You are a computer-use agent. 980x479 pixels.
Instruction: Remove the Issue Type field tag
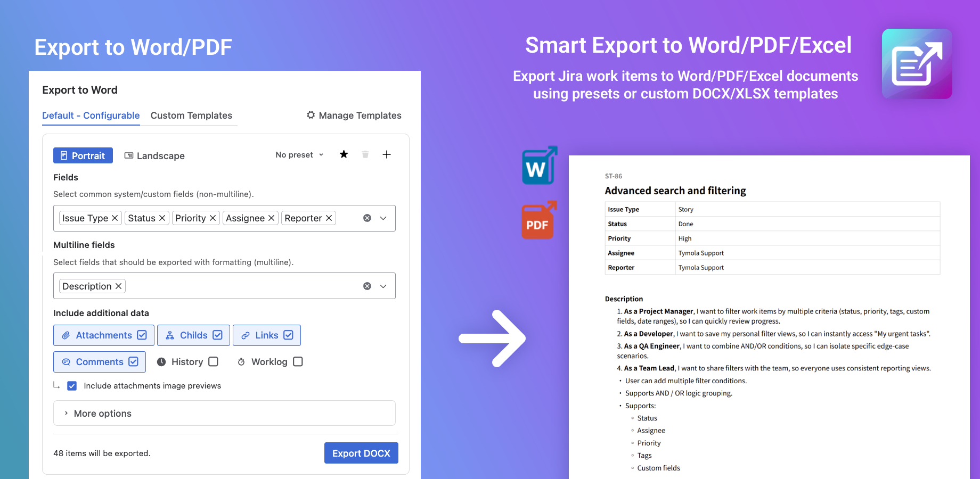[x=115, y=218]
